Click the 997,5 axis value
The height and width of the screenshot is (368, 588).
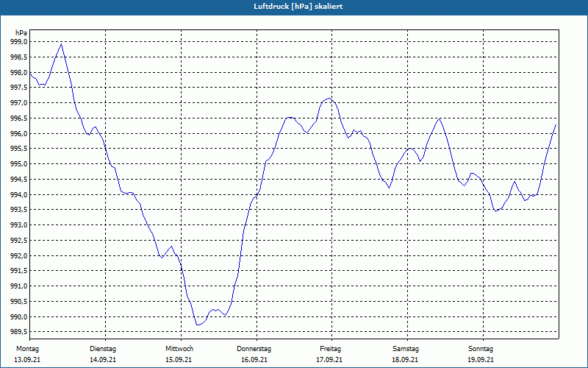[19, 88]
